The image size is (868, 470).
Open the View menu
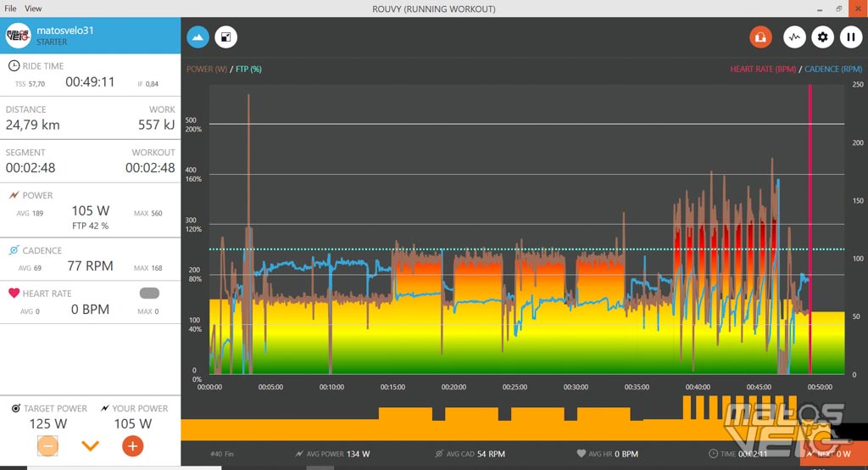(x=33, y=8)
